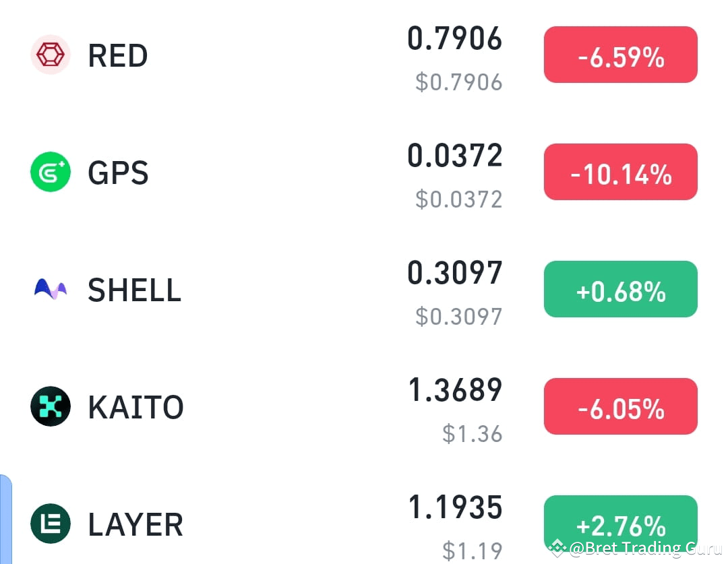Click the green GPS token icon
Screen dimensions: 728x564
coord(51,172)
